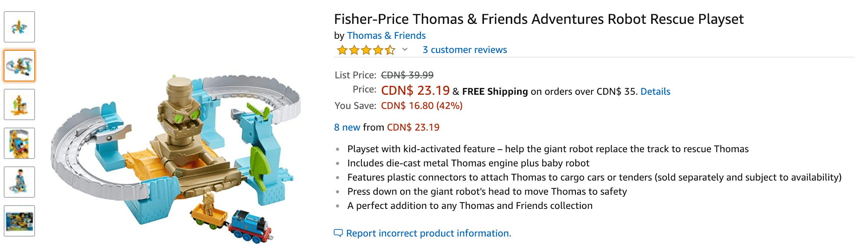Click the speech bubble report icon
The width and height of the screenshot is (868, 244).
(x=338, y=233)
